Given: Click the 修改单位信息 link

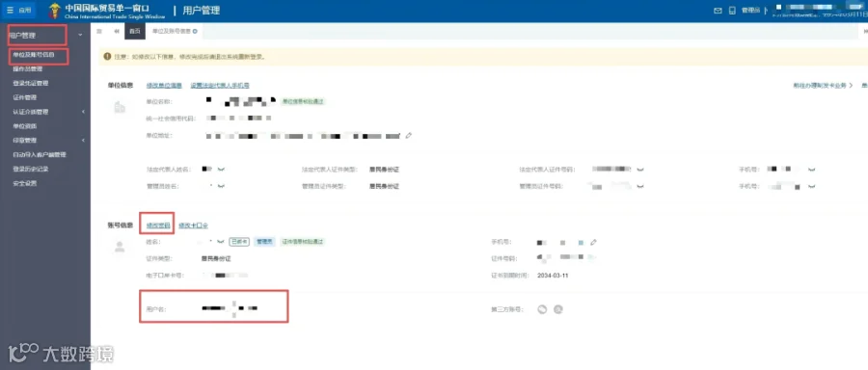Looking at the screenshot, I should [164, 85].
